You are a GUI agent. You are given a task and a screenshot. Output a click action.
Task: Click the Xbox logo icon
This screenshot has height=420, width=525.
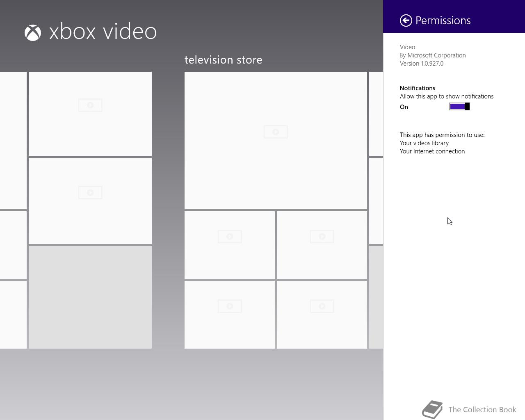click(33, 33)
